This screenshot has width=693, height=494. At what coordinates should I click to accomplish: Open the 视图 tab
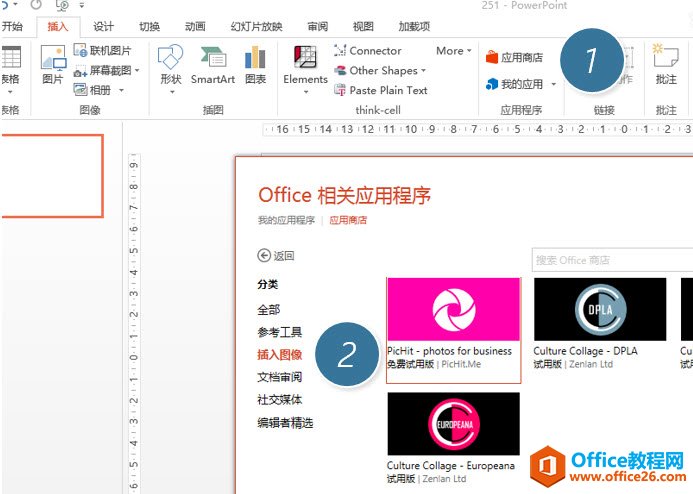click(x=363, y=27)
